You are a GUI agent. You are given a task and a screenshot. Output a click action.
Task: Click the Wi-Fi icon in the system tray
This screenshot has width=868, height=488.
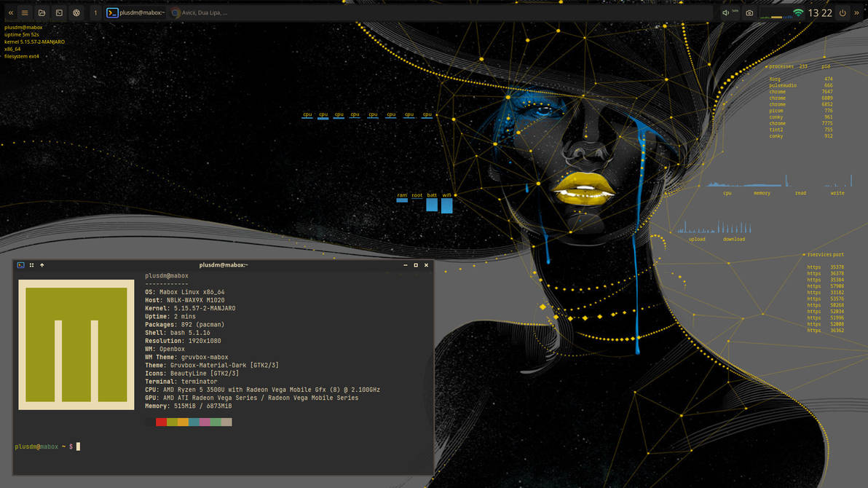click(798, 12)
